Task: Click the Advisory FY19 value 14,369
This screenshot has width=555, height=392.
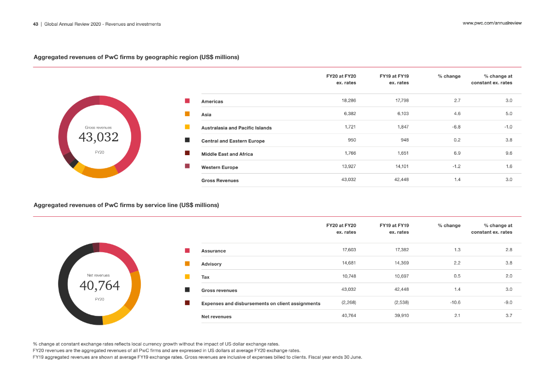Action: click(x=401, y=263)
